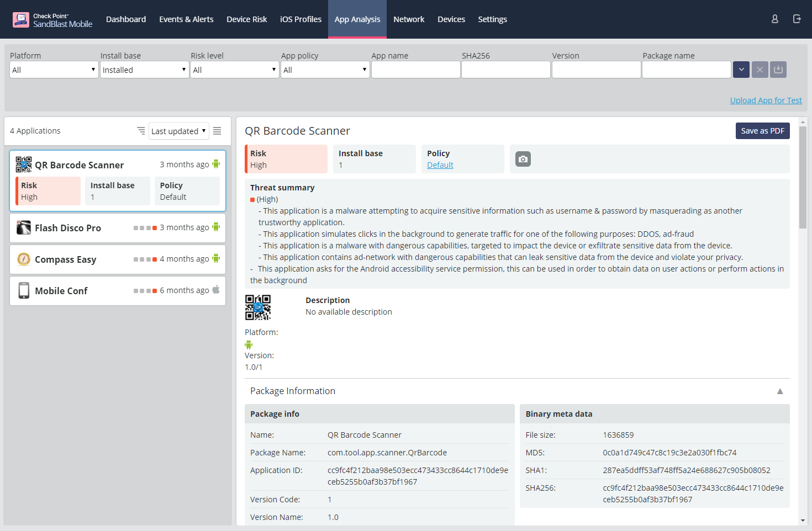Open the user account icon
The image size is (812, 531).
click(x=775, y=19)
